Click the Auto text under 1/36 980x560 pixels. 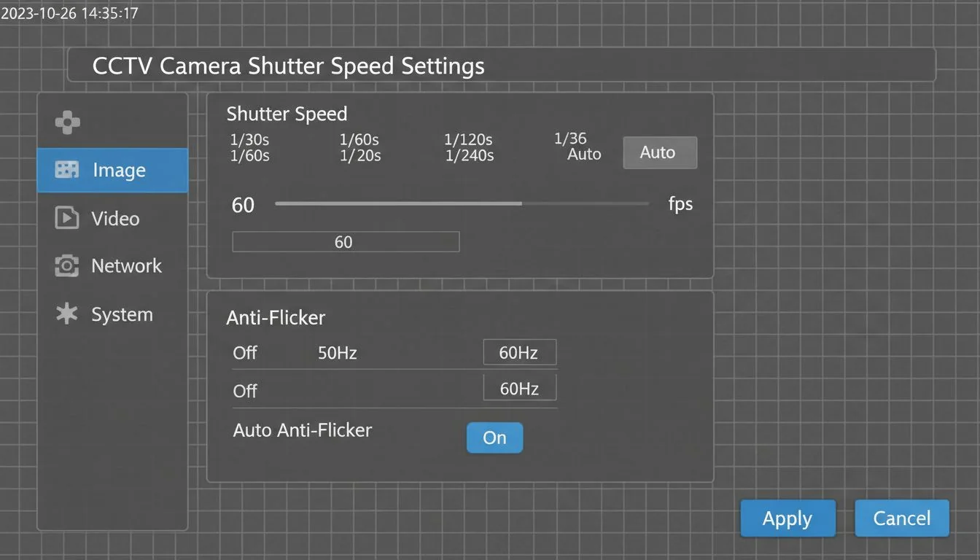(x=584, y=155)
